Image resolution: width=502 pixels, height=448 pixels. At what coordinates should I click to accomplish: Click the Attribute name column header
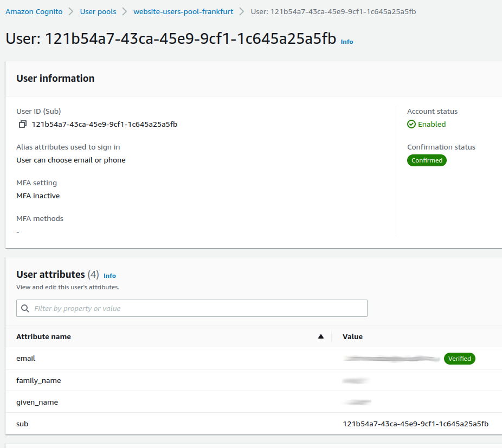click(x=43, y=336)
